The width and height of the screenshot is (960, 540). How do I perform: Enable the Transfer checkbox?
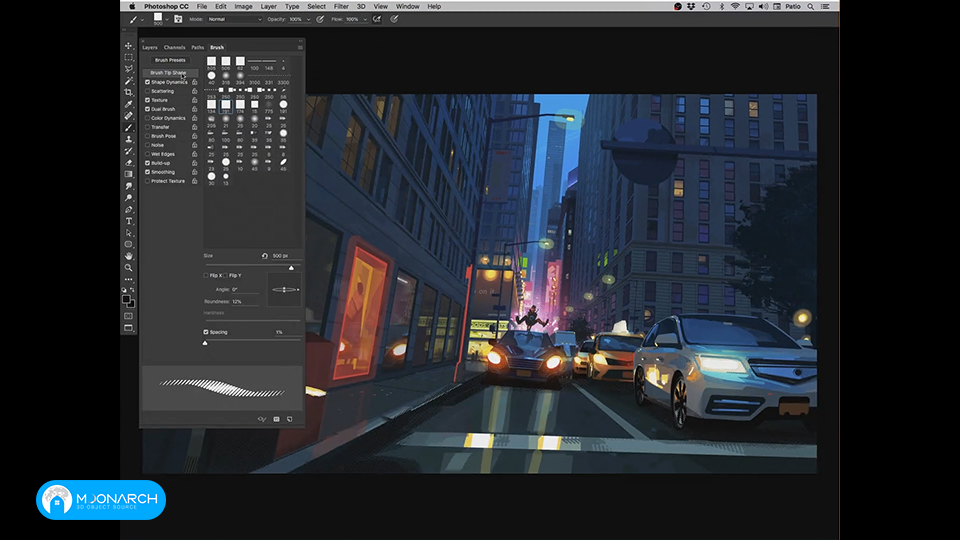(148, 127)
